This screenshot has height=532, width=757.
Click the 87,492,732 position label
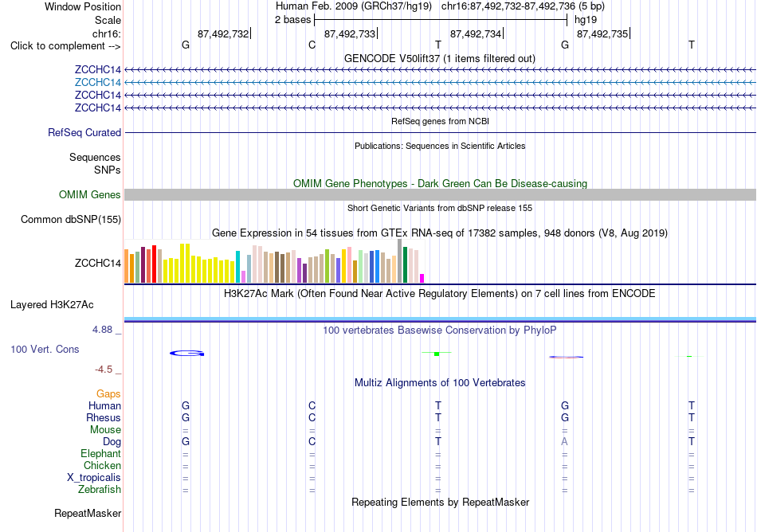click(223, 33)
